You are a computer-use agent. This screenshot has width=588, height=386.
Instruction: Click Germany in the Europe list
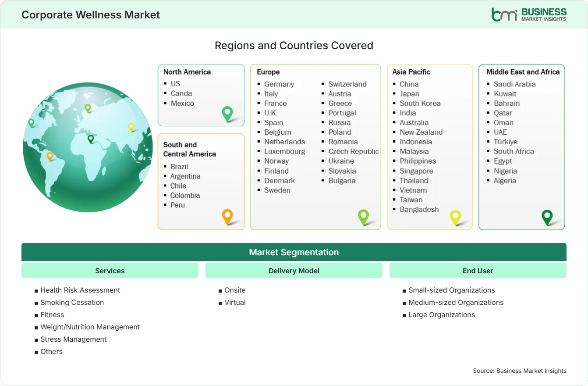coord(279,84)
